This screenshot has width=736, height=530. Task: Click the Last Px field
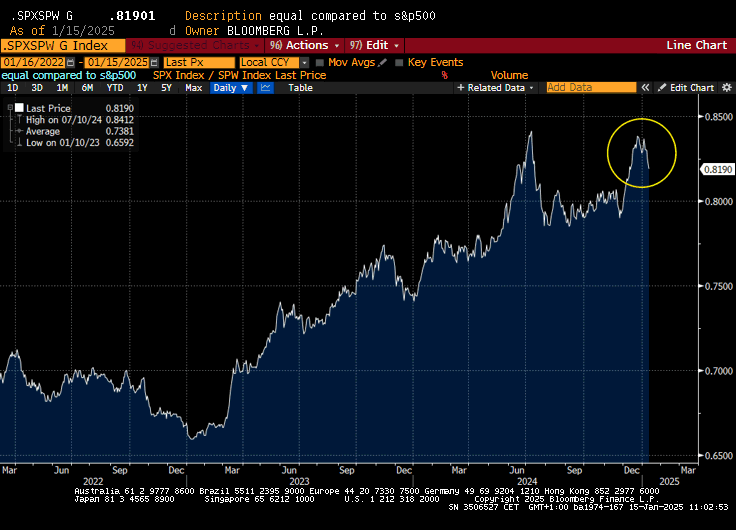pyautogui.click(x=199, y=62)
